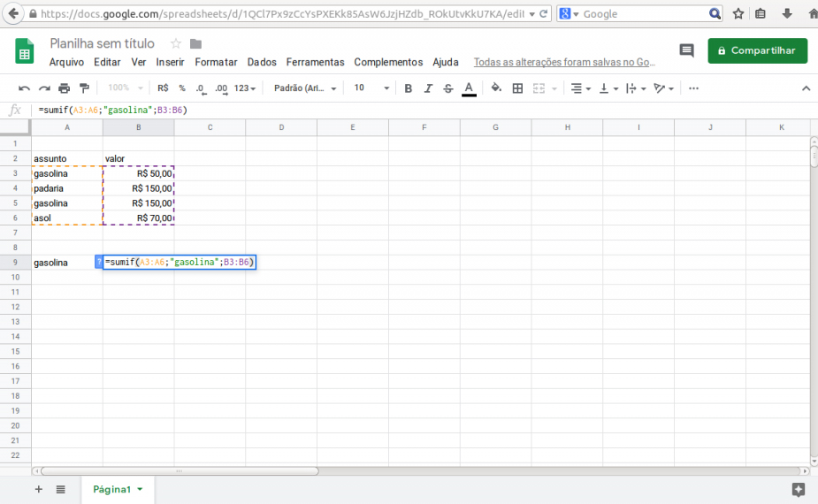Click the all changes saved link
This screenshot has height=504, width=818.
(564, 63)
